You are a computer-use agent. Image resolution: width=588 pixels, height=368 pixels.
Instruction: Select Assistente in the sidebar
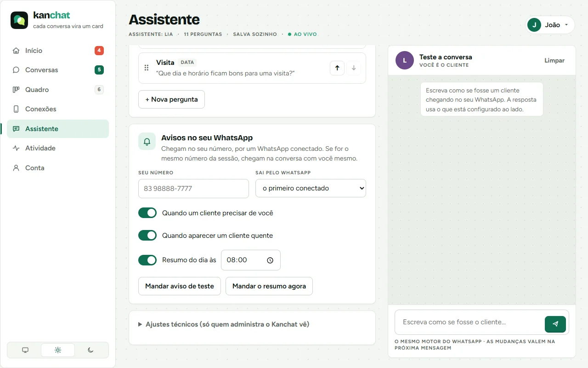(58, 129)
